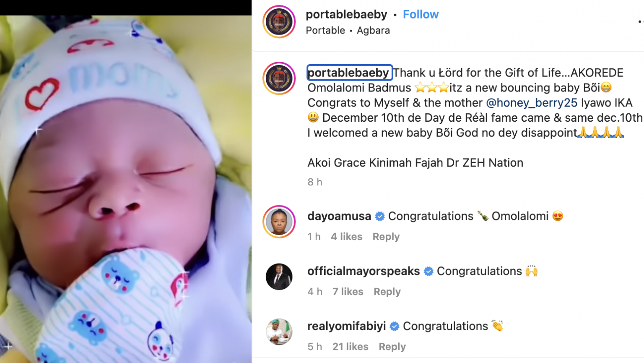View the 4 likes on dayoamusa's comment
Image resolution: width=644 pixels, height=363 pixels.
click(x=346, y=237)
